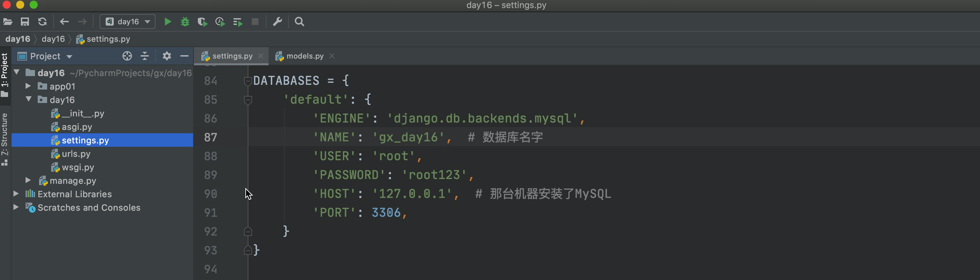This screenshot has width=980, height=280.
Task: Run with coverage shield icon
Action: pos(202,22)
